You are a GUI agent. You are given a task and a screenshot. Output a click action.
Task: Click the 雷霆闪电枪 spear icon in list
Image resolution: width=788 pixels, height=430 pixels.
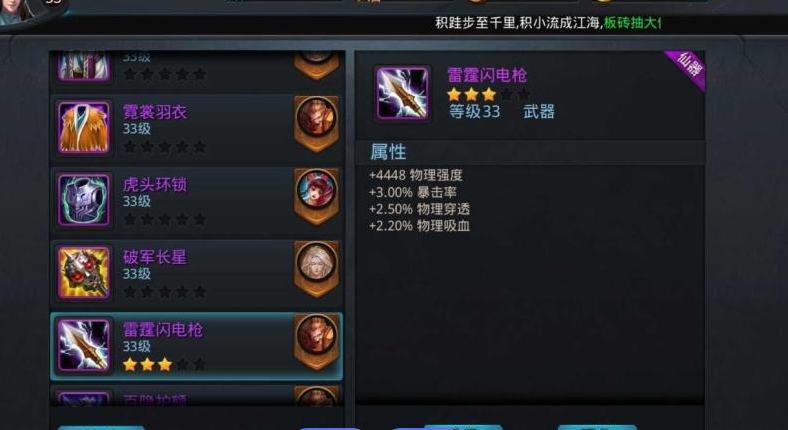pos(83,345)
